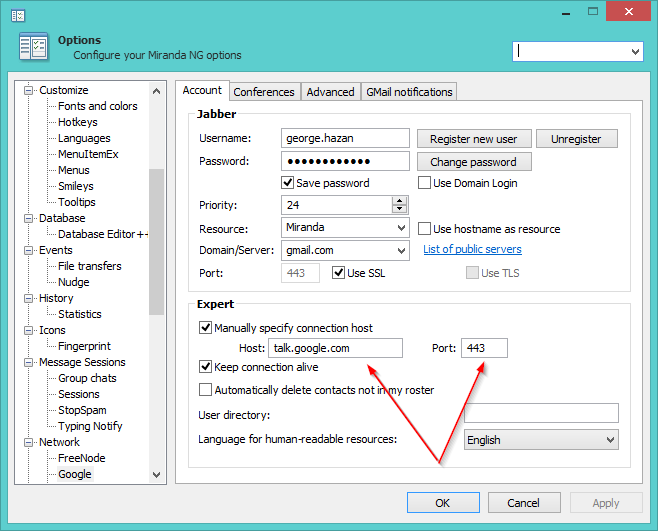Viewport: 658px width, 531px height.
Task: Open the GMail notifications tab
Action: (409, 92)
